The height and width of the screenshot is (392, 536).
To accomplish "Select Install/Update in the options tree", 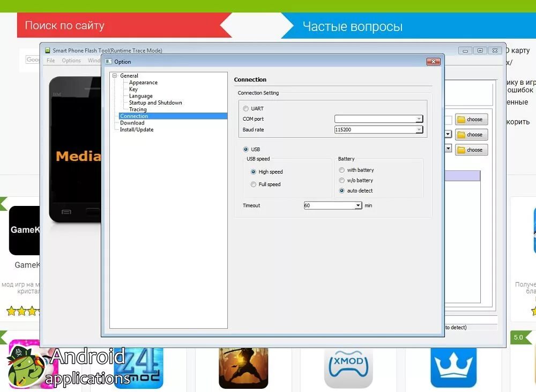I will [137, 130].
